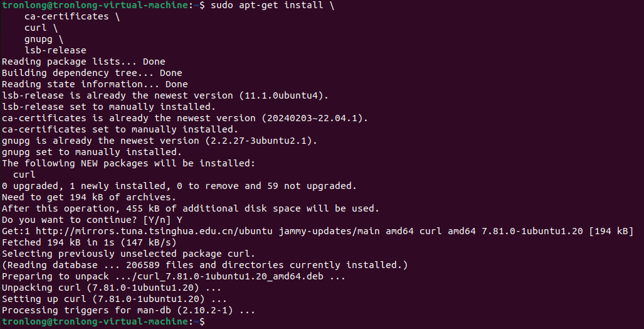This screenshot has height=329, width=644.
Task: Click 'The following NEW packages will be installed' line
Action: pos(129,163)
